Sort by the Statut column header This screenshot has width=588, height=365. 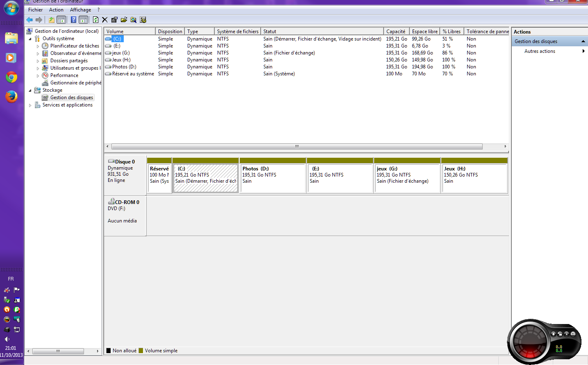click(322, 32)
